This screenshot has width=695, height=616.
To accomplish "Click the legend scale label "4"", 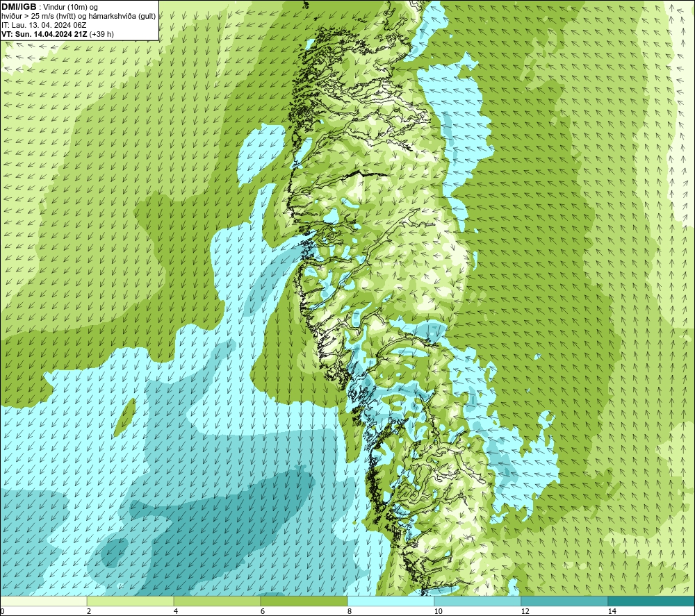I will tap(176, 611).
